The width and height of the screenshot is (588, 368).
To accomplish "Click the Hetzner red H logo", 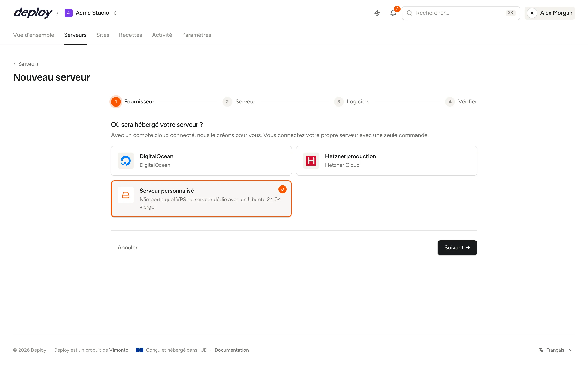I will click(x=311, y=161).
